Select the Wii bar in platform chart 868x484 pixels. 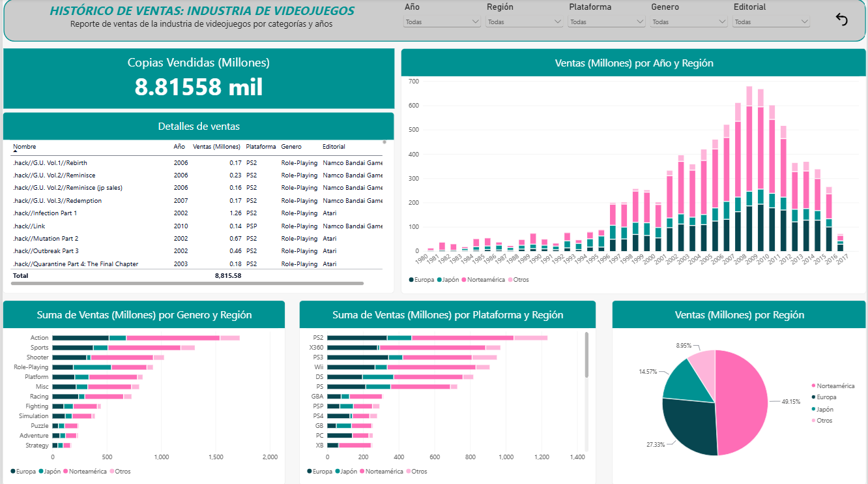pyautogui.click(x=409, y=367)
